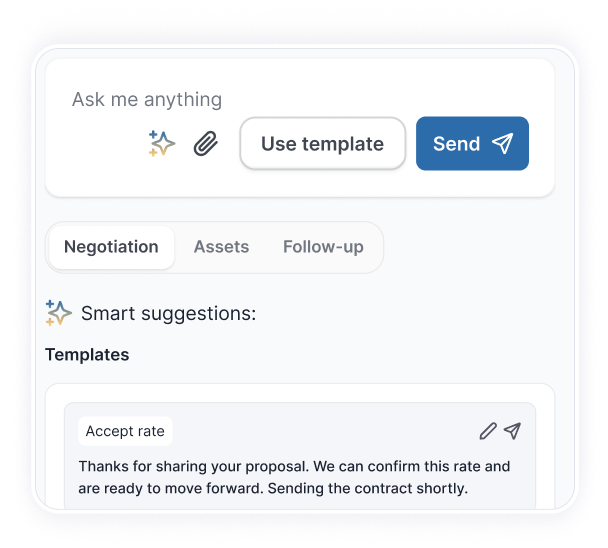Click the 'ready to move forward' template line
608x548 pixels.
pos(272,489)
